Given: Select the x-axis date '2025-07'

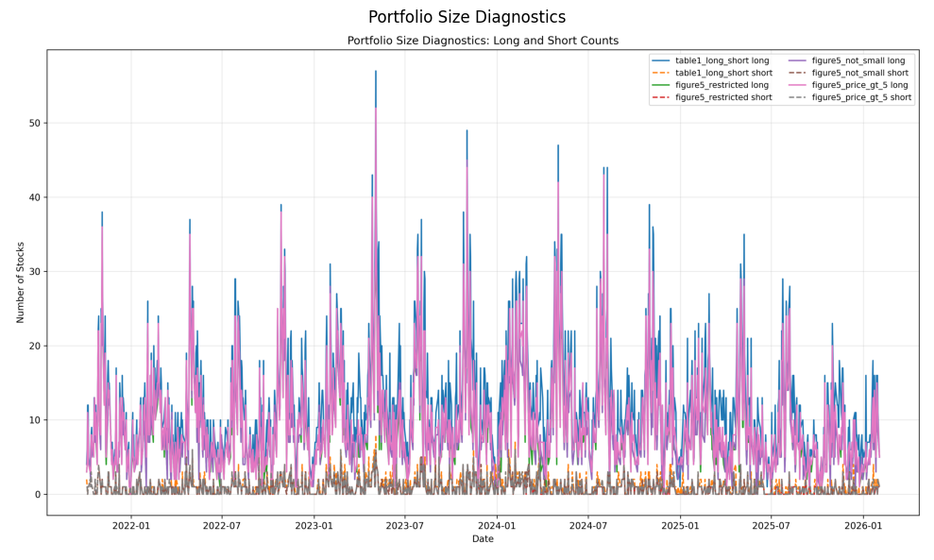Looking at the screenshot, I should [771, 525].
